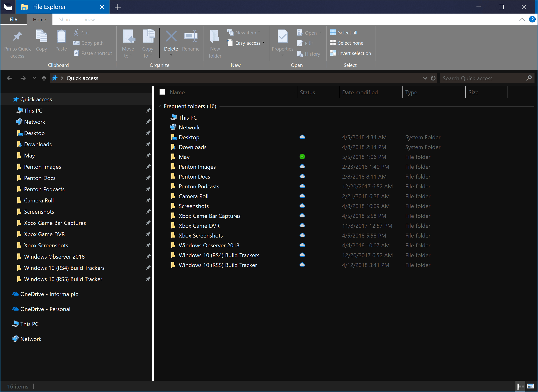Click the refresh icon in address bar
This screenshot has height=392, width=538.
[433, 78]
